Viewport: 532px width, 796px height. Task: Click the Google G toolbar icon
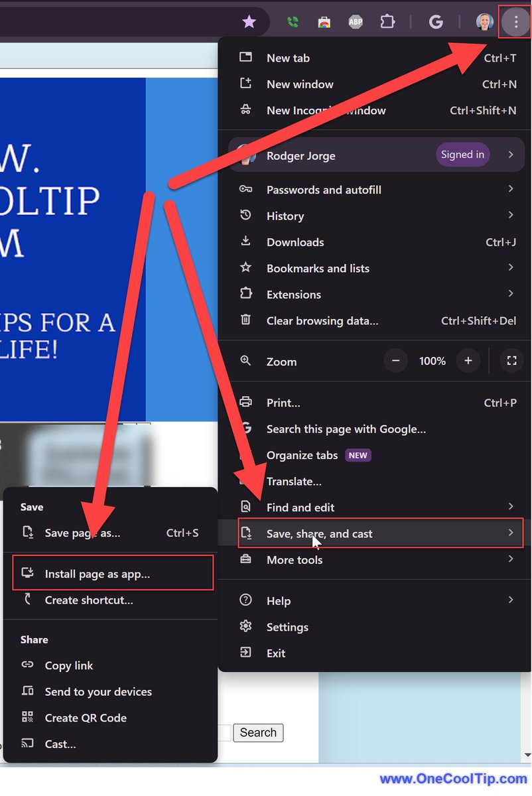coord(436,23)
